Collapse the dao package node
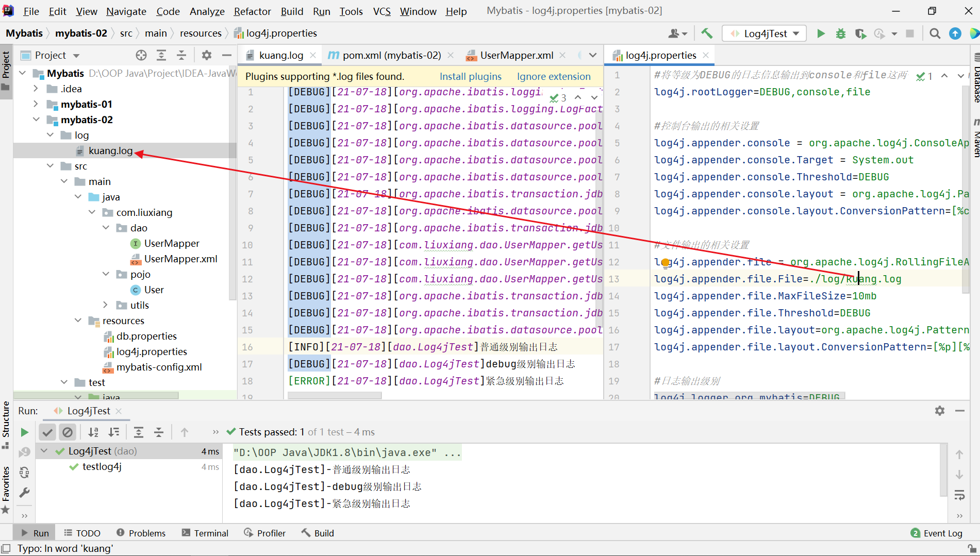980x556 pixels. point(106,228)
